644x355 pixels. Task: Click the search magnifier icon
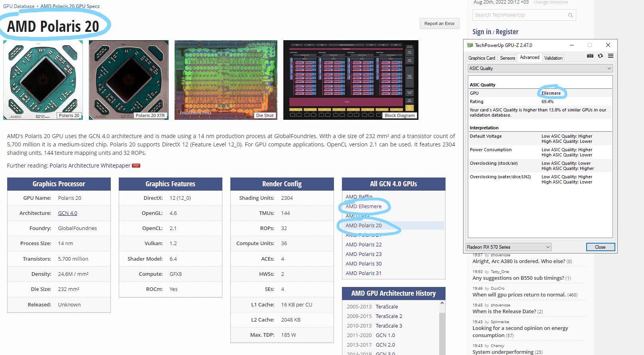(570, 15)
